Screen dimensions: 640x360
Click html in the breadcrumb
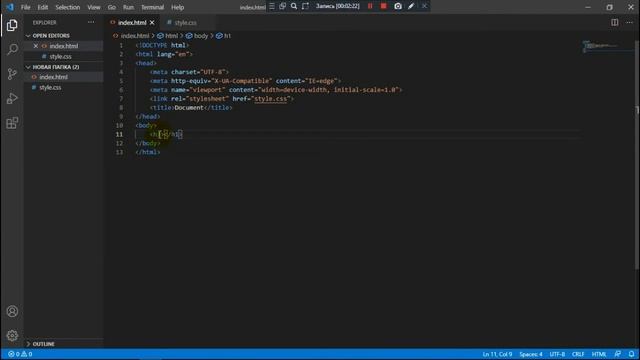171,36
